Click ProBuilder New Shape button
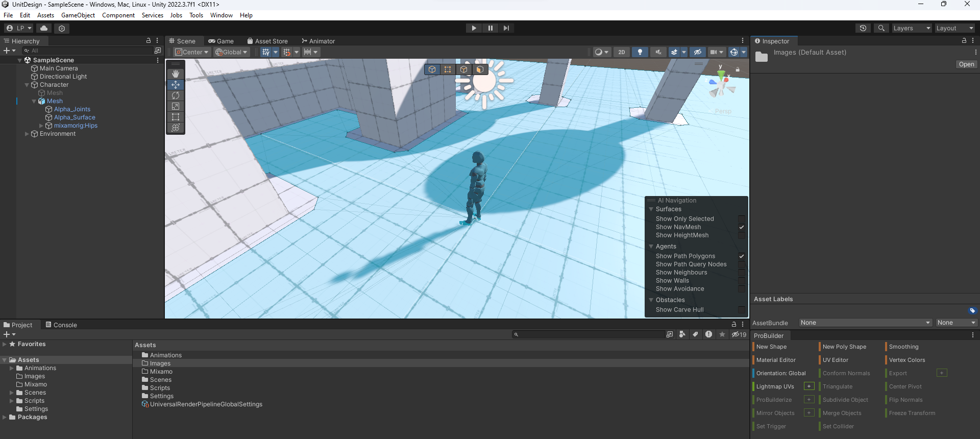The image size is (980, 439). pyautogui.click(x=771, y=347)
